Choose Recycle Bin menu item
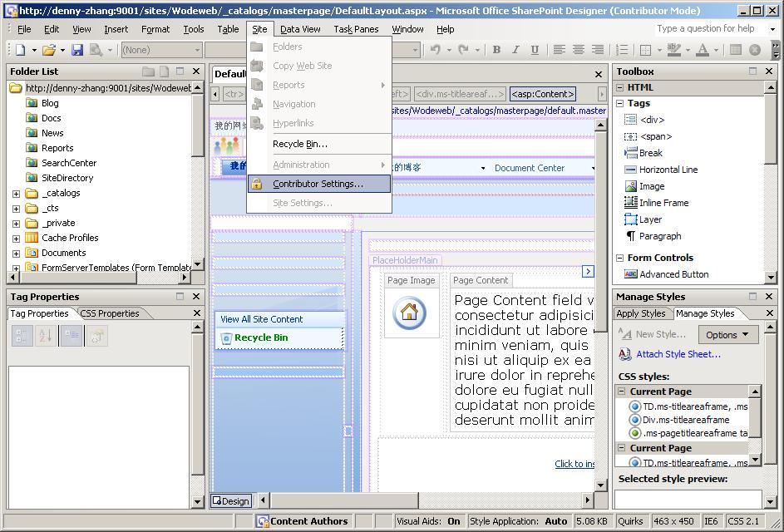The image size is (784, 532). point(319,144)
